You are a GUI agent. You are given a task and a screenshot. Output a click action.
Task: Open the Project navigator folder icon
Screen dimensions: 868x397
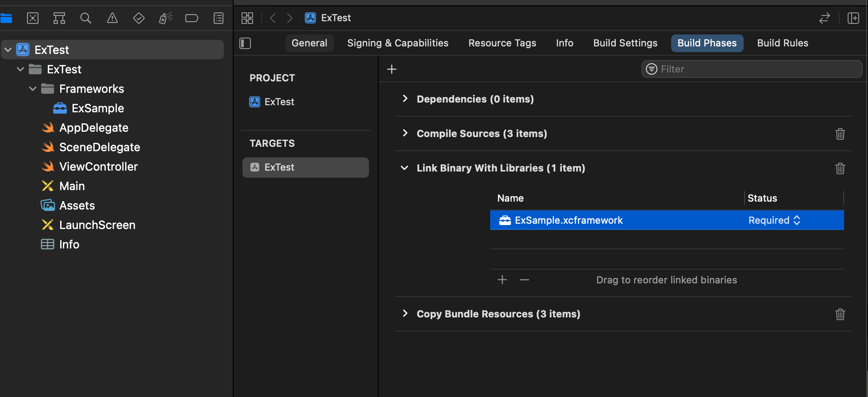pos(6,18)
